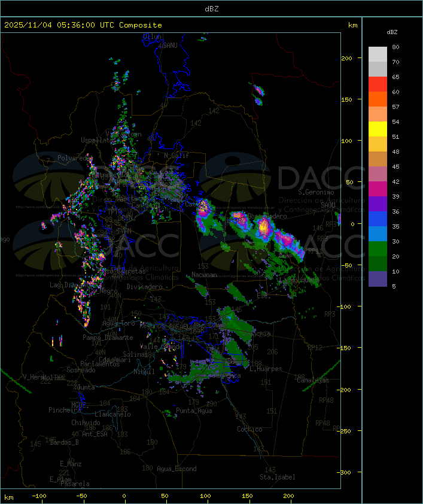Screen dimensions: 423x504
Task: Click the '-200' tick on the vertical axis
Action: click(x=345, y=390)
